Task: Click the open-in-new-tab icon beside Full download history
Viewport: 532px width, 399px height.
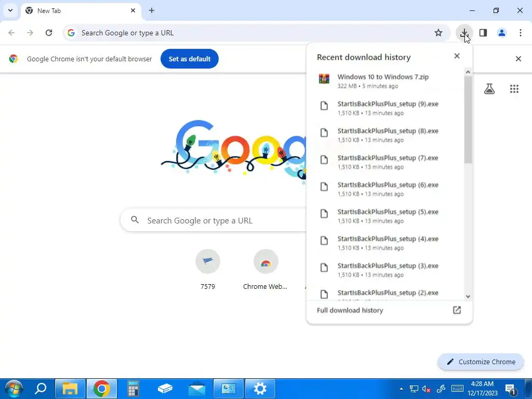Action: [x=457, y=310]
